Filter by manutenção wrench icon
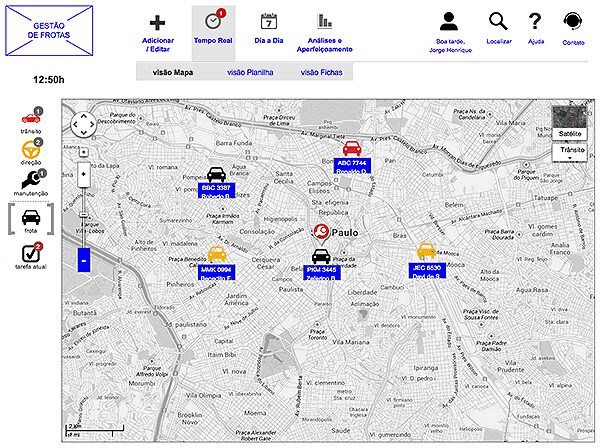The width and height of the screenshot is (600, 448). [32, 179]
